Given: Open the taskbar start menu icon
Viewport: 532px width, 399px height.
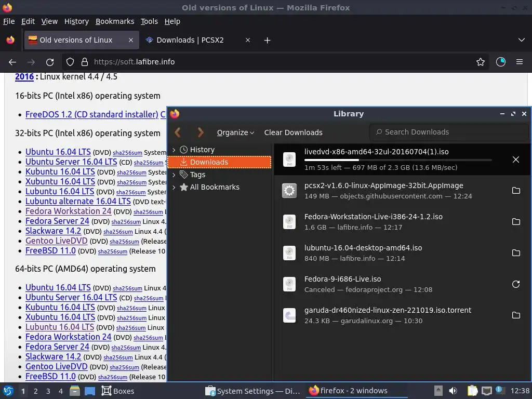Looking at the screenshot, I should point(8,391).
